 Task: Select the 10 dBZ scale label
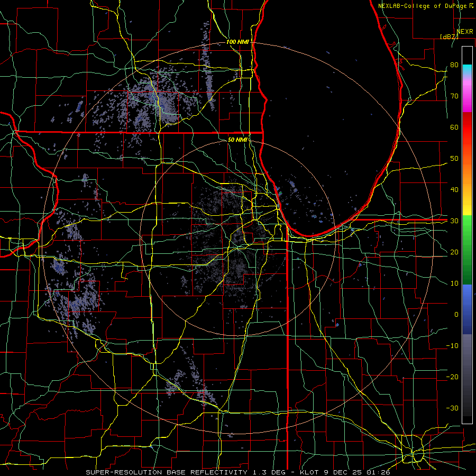click(454, 283)
